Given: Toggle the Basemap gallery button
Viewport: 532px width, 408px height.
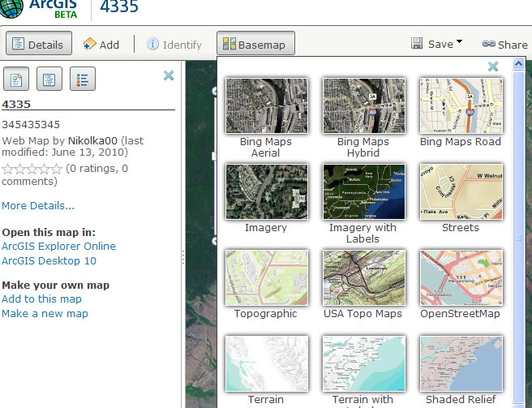Looking at the screenshot, I should [x=255, y=45].
